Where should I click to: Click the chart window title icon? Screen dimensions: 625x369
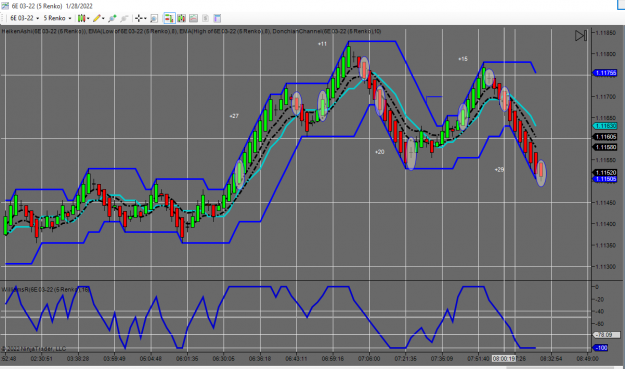5,6
